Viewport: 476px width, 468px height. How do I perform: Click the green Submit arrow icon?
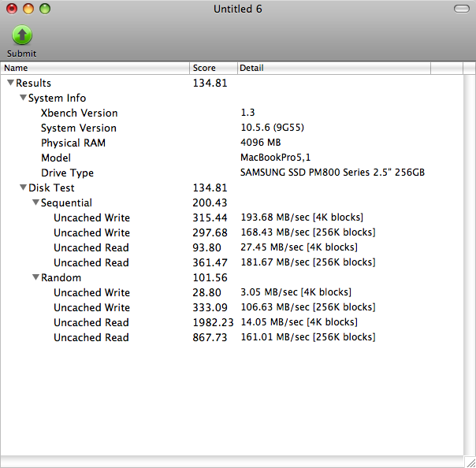coord(22,35)
